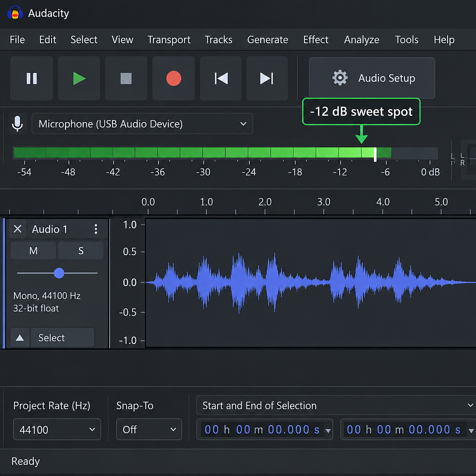Click the Audacity logo icon
The width and height of the screenshot is (476, 476).
pyautogui.click(x=15, y=13)
